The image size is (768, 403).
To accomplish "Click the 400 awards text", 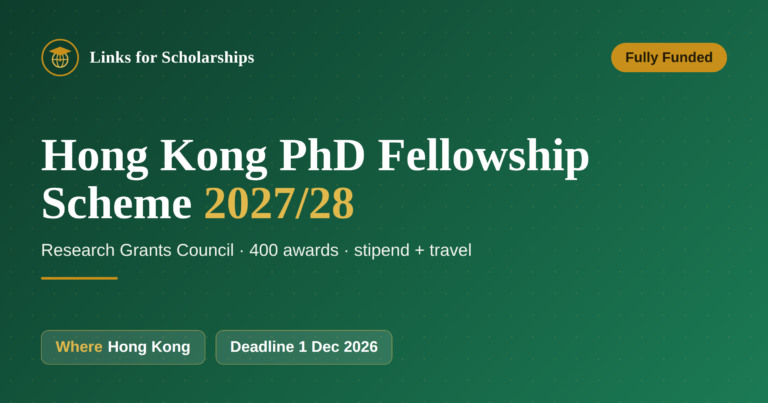I will (x=294, y=250).
